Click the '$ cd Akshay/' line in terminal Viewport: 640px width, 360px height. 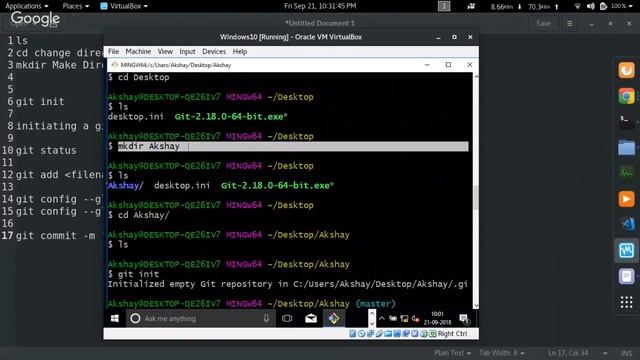pos(139,215)
